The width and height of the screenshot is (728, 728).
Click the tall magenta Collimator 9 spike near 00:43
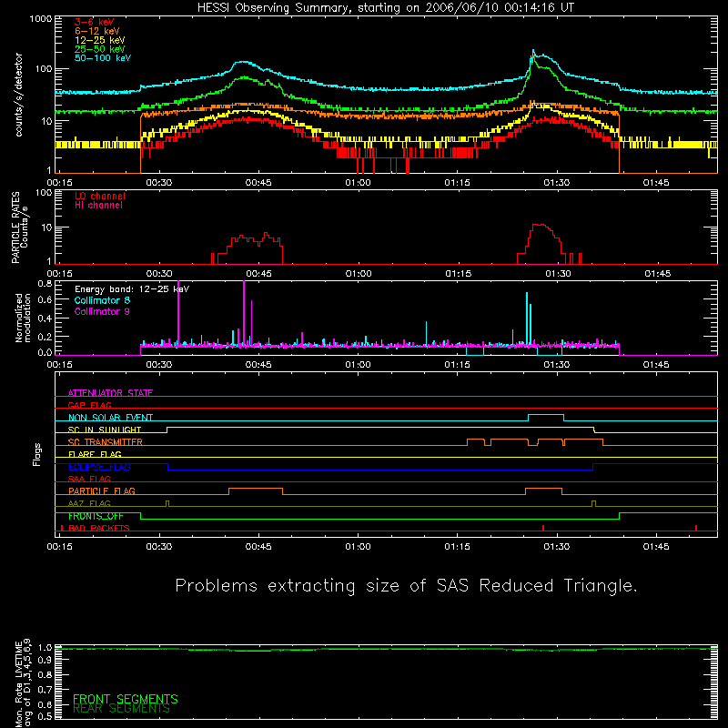244,313
